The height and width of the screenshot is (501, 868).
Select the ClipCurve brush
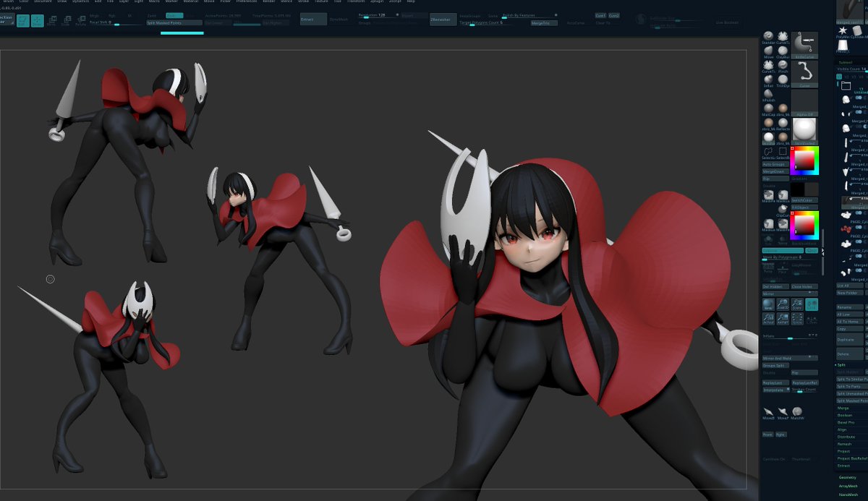[783, 209]
